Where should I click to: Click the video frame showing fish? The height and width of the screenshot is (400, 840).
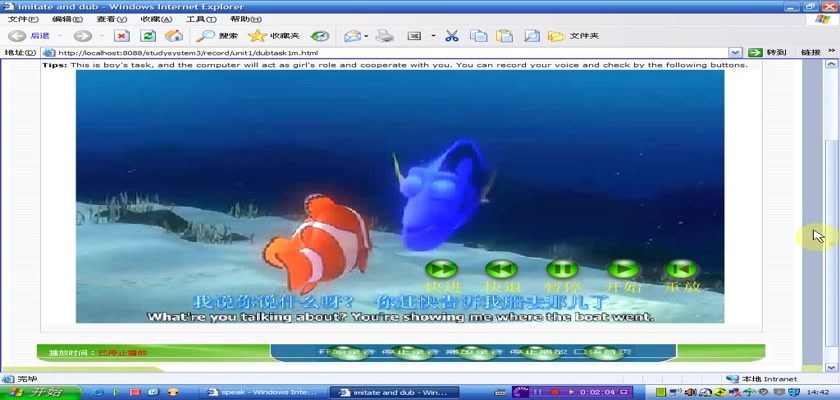tap(400, 197)
